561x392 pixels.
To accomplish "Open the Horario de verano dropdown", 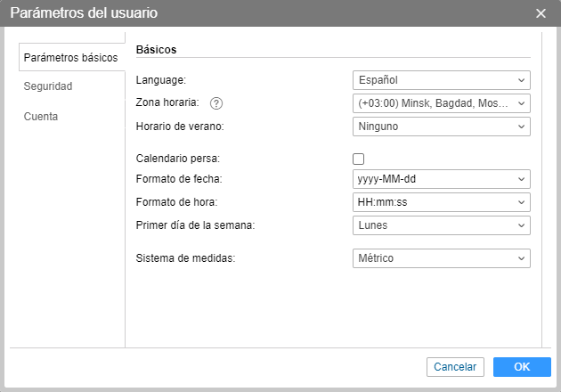I will click(x=441, y=127).
